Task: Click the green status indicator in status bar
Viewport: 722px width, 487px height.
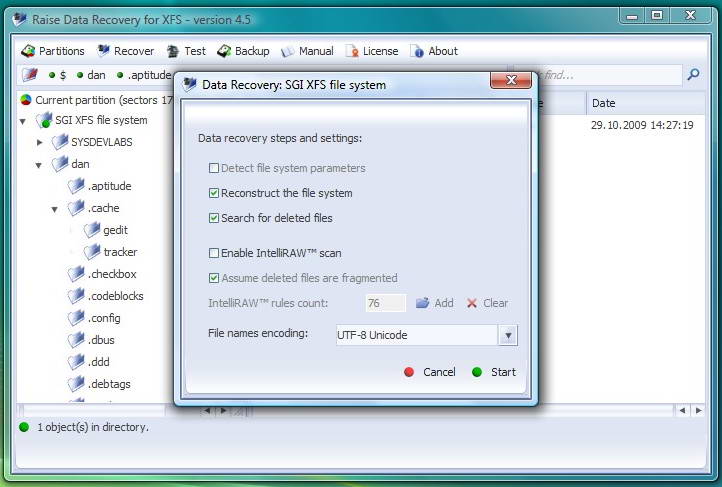Action: pos(24,427)
